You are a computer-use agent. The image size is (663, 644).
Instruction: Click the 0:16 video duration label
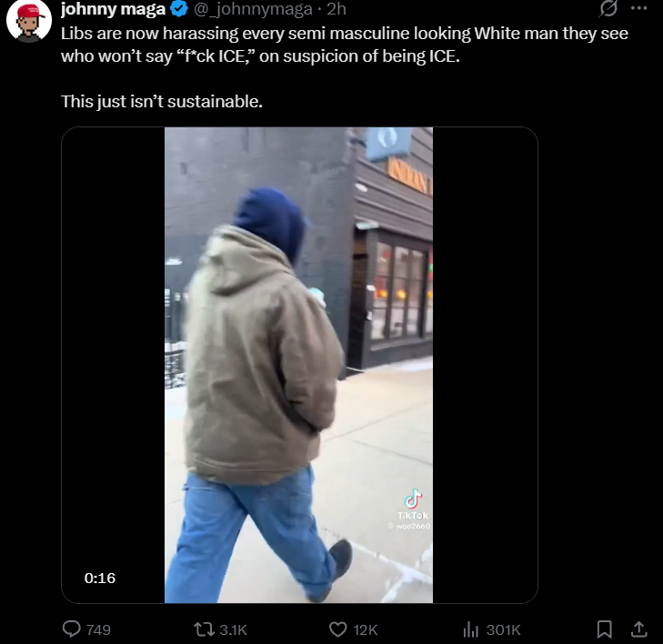tap(100, 578)
